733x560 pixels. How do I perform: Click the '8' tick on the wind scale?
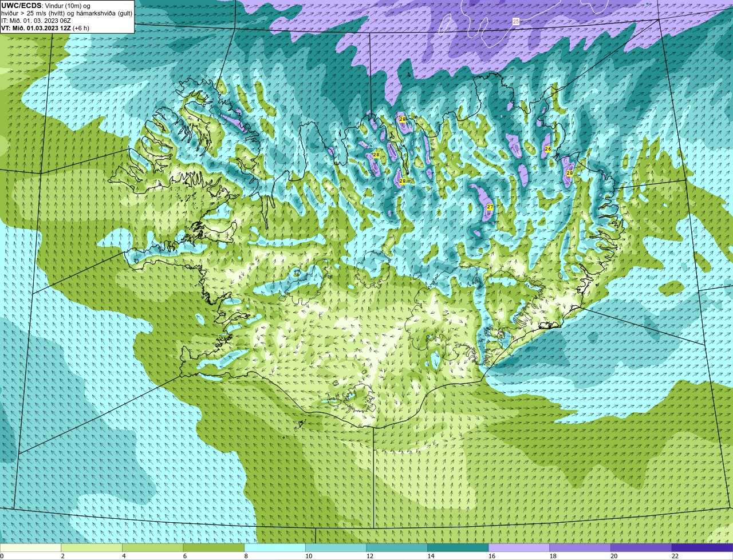point(246,556)
